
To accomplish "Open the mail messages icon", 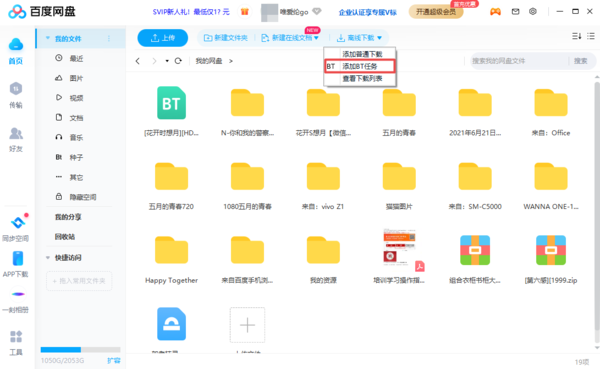I will 515,12.
